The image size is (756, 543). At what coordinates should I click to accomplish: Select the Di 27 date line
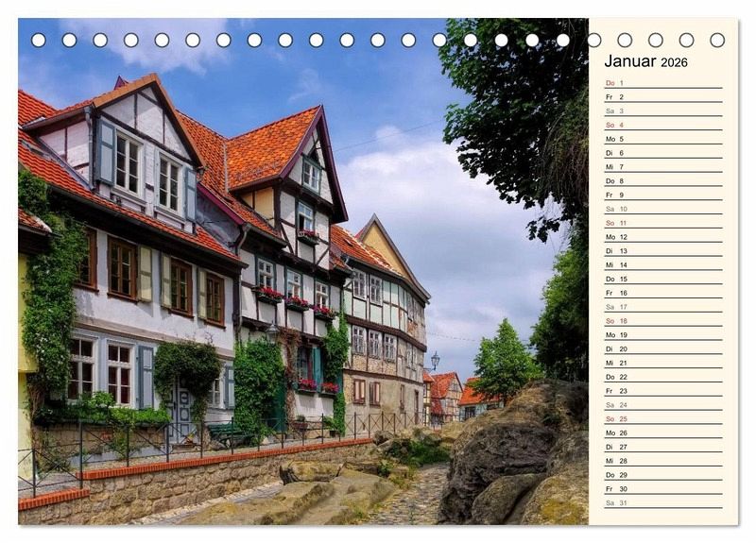pyautogui.click(x=663, y=447)
